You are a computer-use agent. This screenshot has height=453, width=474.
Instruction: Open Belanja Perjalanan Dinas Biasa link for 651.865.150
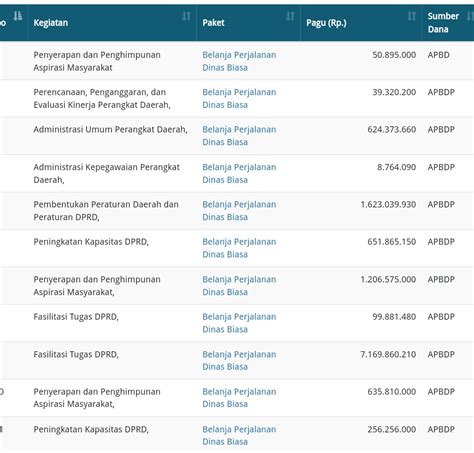[x=239, y=248]
